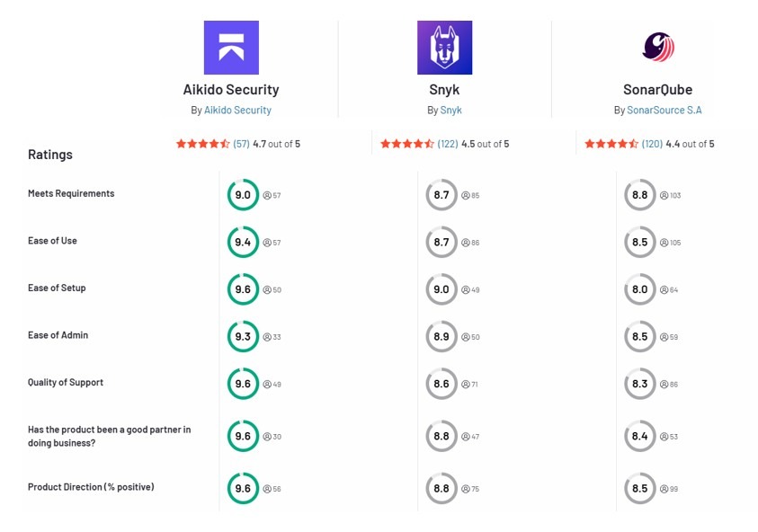Click the reviewer icon next to Aikido's Ease of Admin score
758x532 pixels.
point(266,337)
